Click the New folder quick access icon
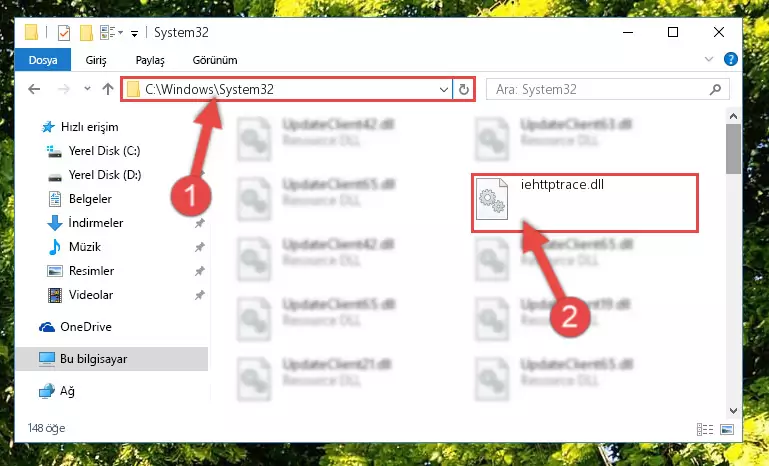Viewport: 769px width, 466px height. pyautogui.click(x=86, y=33)
